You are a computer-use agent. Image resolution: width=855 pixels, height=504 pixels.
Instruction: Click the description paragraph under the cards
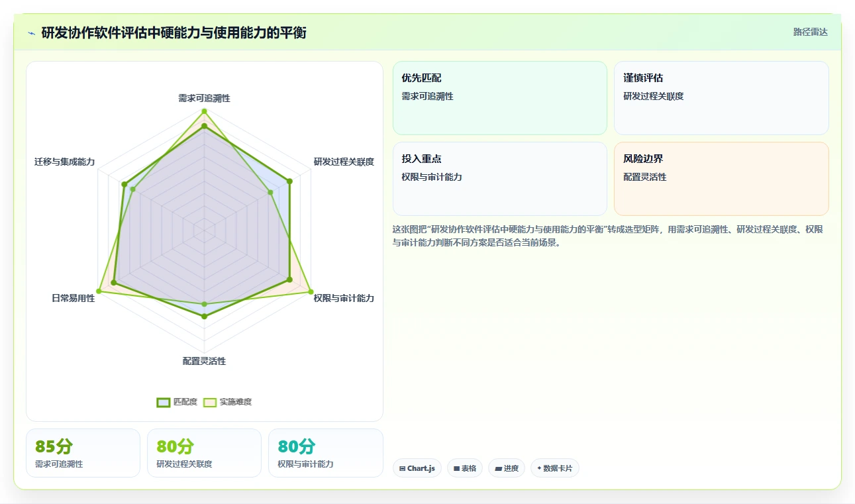tap(608, 236)
